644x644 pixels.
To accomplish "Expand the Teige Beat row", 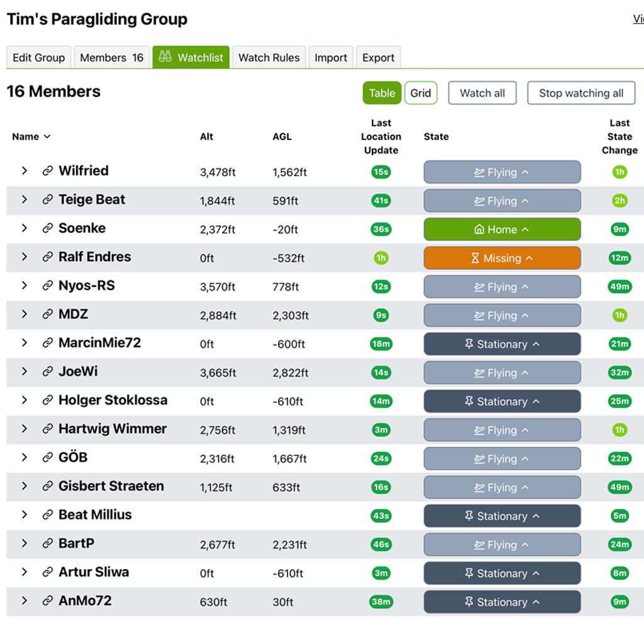I will coord(25,199).
